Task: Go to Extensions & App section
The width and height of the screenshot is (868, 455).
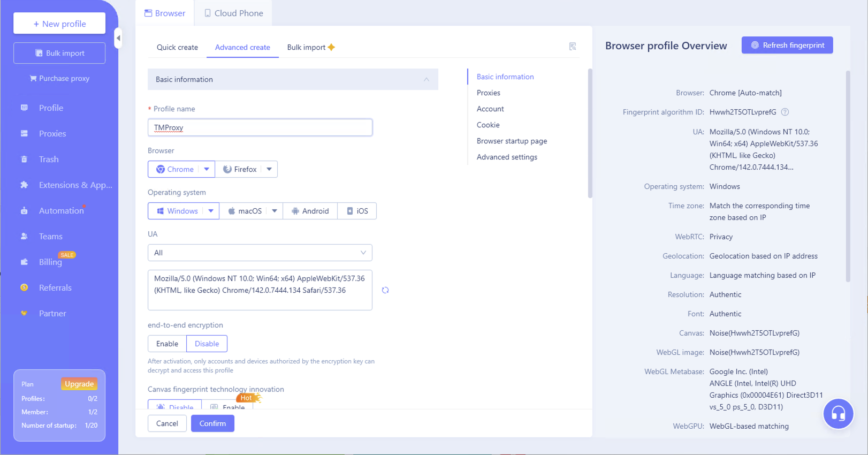Action: click(75, 185)
